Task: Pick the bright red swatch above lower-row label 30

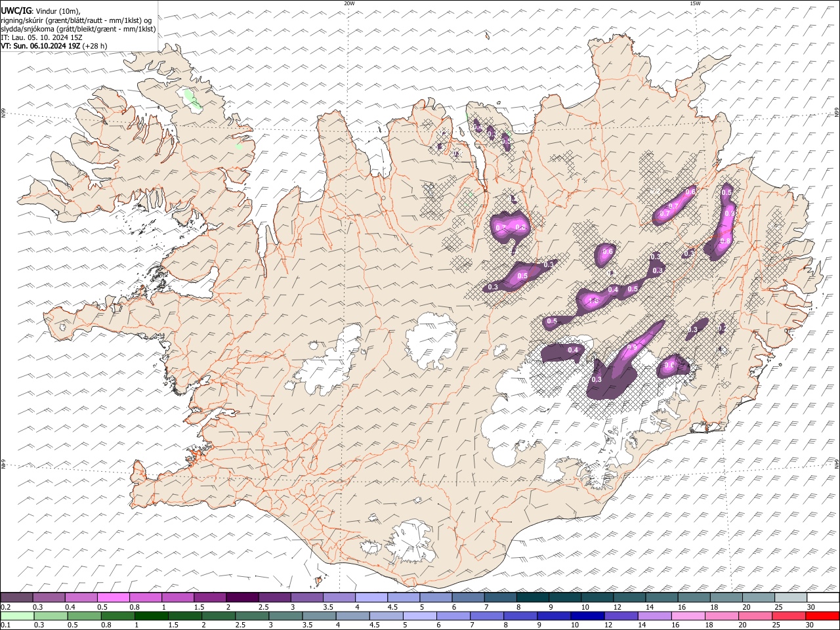Action: coord(821,616)
